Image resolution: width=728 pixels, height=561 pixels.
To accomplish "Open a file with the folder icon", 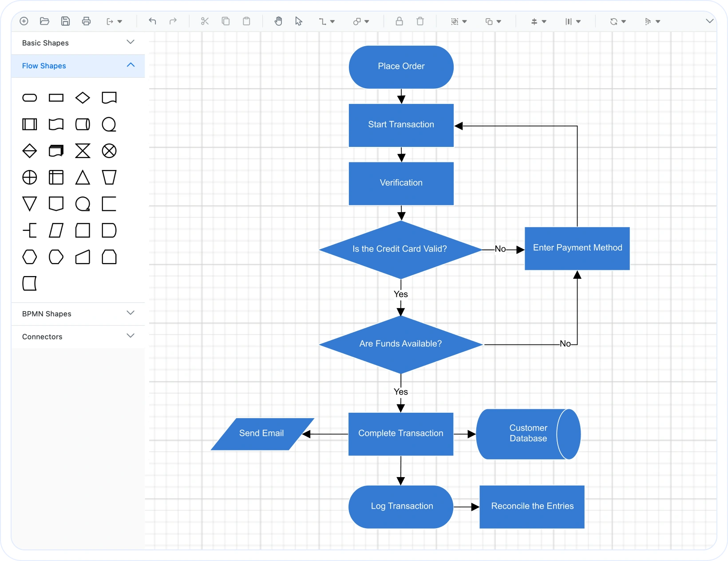I will point(44,21).
